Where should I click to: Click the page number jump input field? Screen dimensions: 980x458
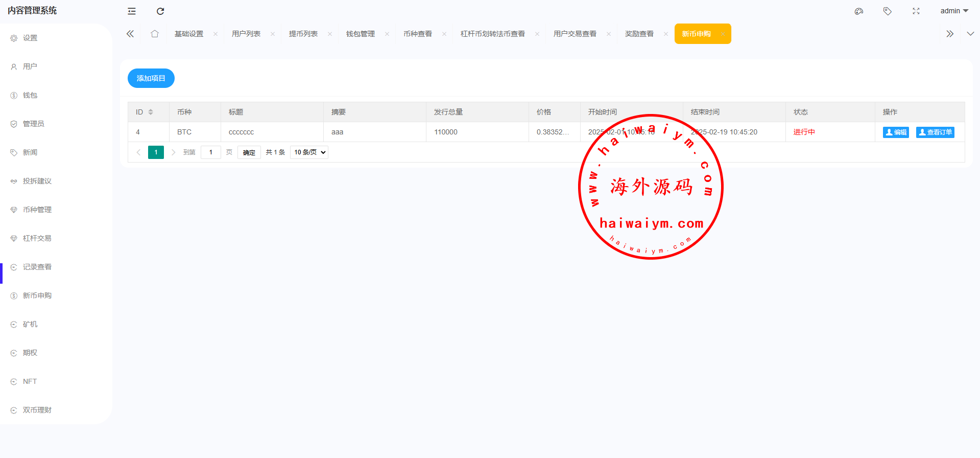[x=210, y=152]
